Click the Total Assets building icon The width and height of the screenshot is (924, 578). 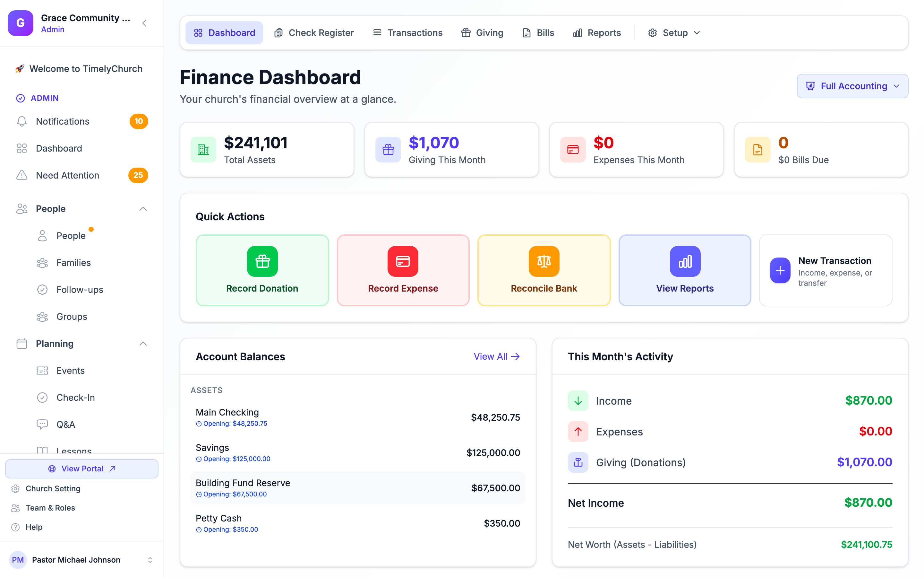click(x=203, y=149)
